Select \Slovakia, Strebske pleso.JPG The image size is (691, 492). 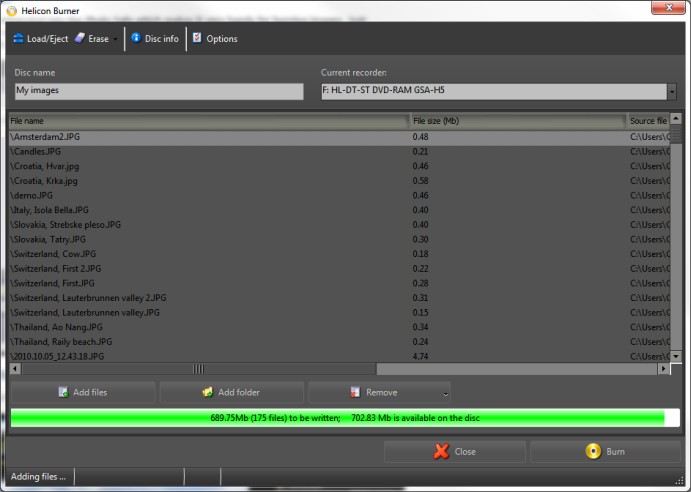(x=339, y=225)
